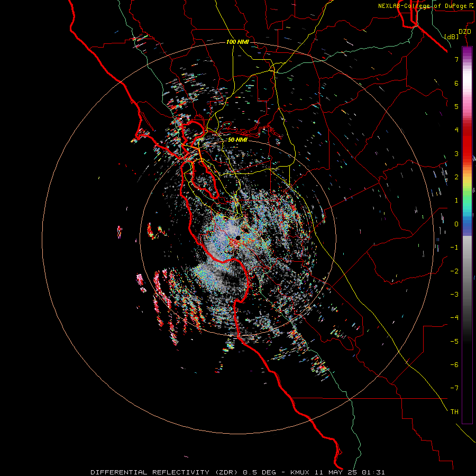This screenshot has width=476, height=476.
Task: Click the "3" value on the color scale
Action: 456,153
